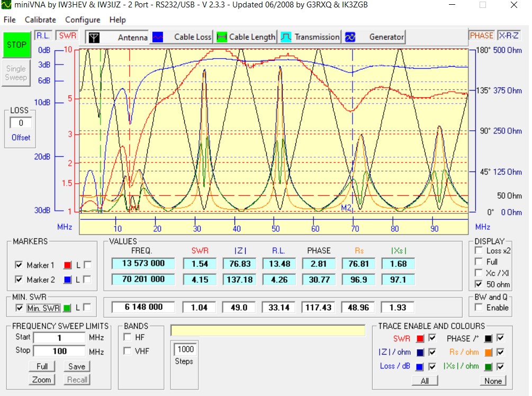Open the Configure menu
The height and width of the screenshot is (396, 532).
pyautogui.click(x=83, y=20)
